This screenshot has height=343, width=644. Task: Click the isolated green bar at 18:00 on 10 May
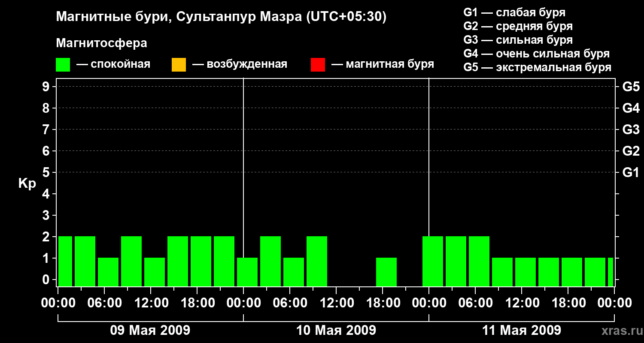click(x=386, y=272)
